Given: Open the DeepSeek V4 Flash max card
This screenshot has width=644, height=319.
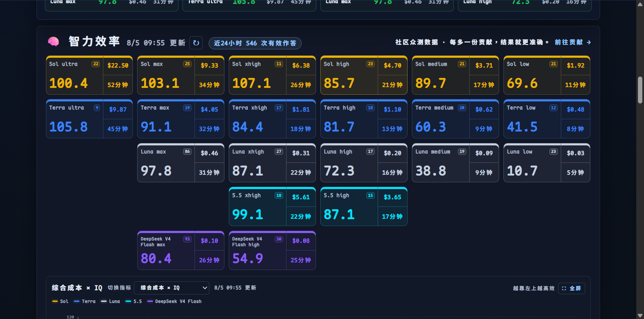Looking at the screenshot, I should pyautogui.click(x=181, y=250).
